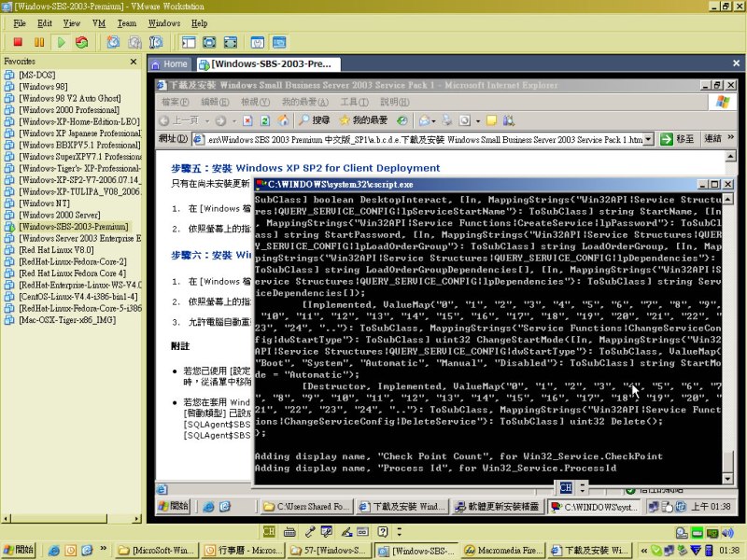Image resolution: width=747 pixels, height=560 pixels.
Task: Toggle the Favorites sidebar toolbar icon
Action: pos(189,42)
